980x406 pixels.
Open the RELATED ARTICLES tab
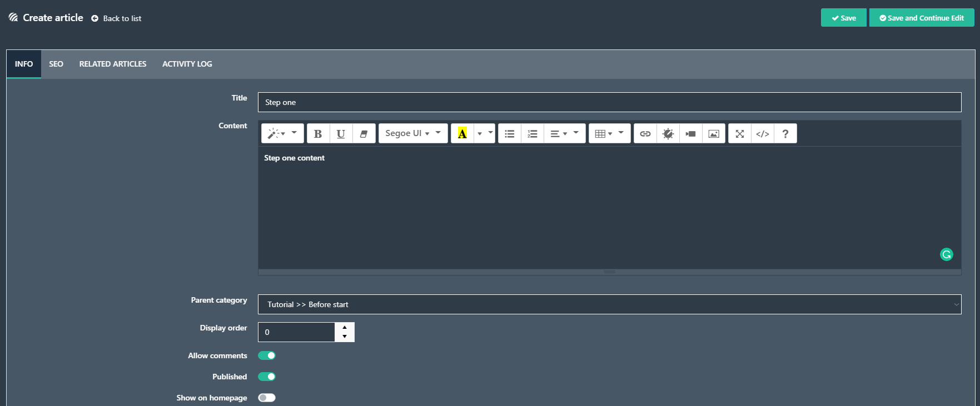(x=113, y=64)
